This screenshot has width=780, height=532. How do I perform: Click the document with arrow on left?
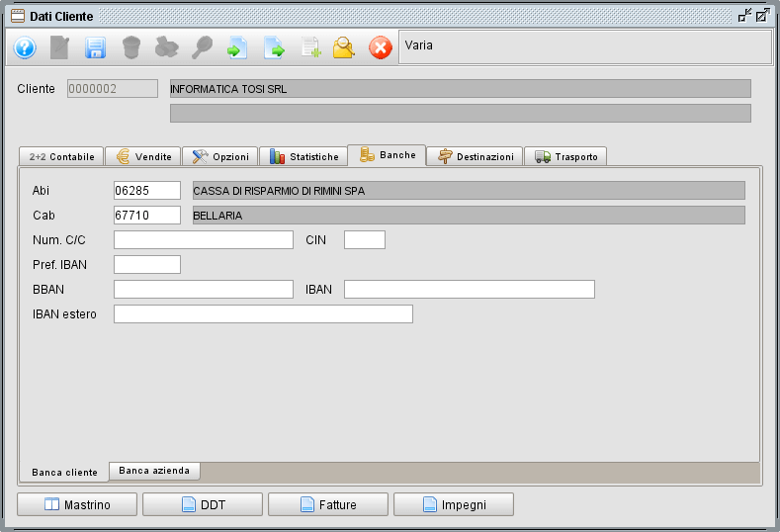(x=237, y=47)
